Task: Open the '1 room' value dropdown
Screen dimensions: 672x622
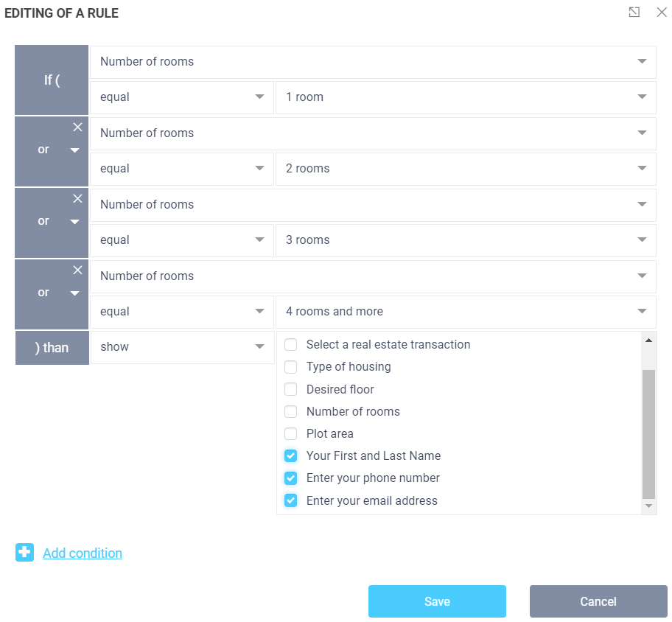Action: pos(465,97)
